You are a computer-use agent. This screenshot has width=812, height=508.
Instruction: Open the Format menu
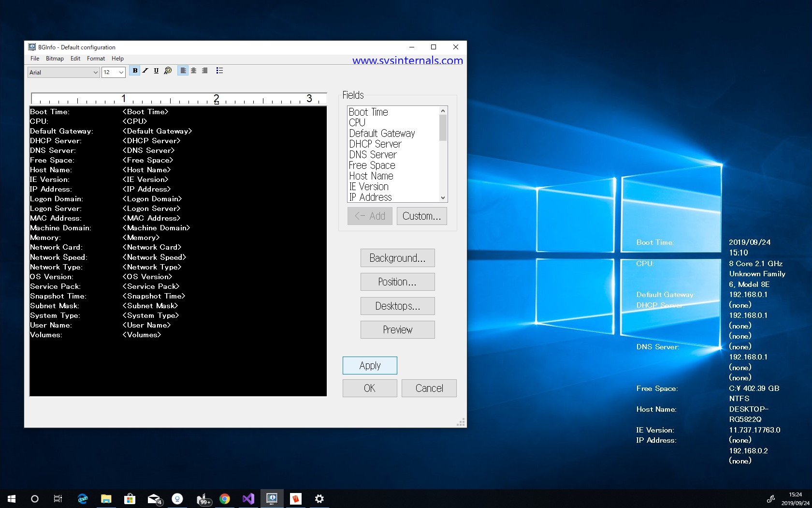point(96,59)
